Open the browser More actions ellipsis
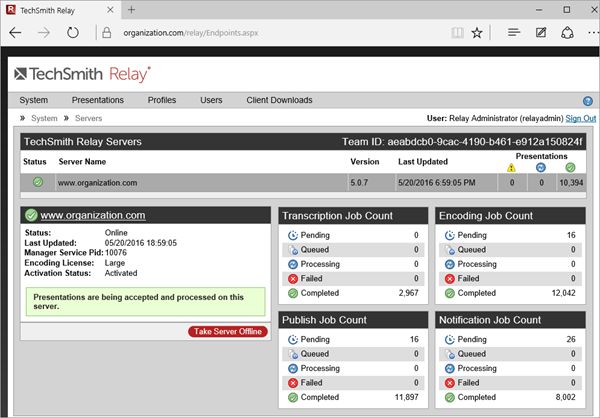This screenshot has height=418, width=600. [593, 33]
